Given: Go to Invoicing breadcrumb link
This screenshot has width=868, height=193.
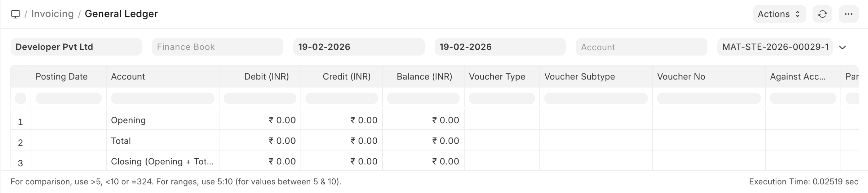Looking at the screenshot, I should (52, 14).
